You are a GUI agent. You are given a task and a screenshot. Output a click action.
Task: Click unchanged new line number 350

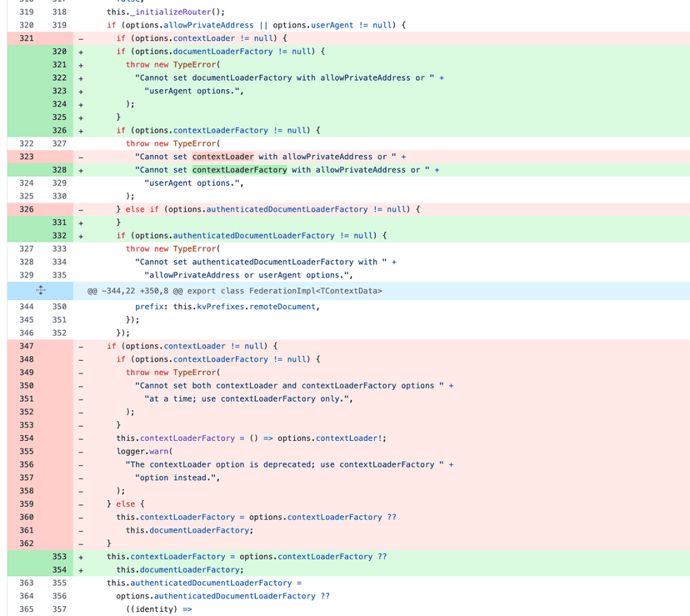click(58, 307)
